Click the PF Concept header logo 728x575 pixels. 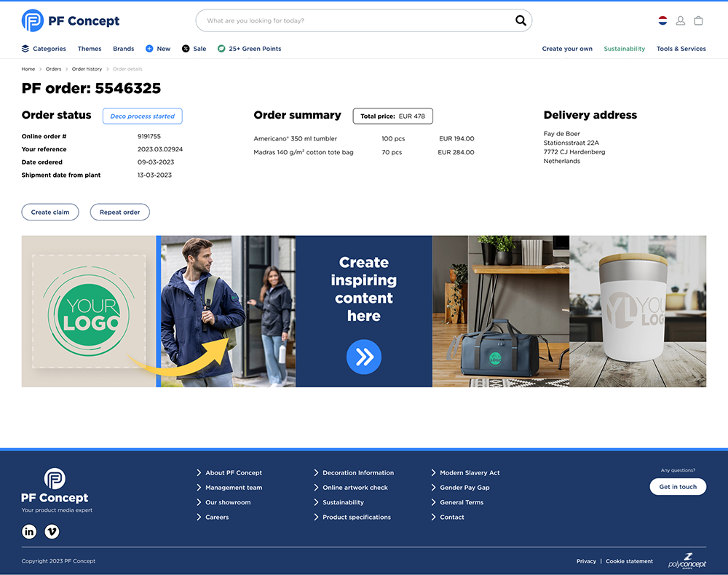tap(71, 21)
